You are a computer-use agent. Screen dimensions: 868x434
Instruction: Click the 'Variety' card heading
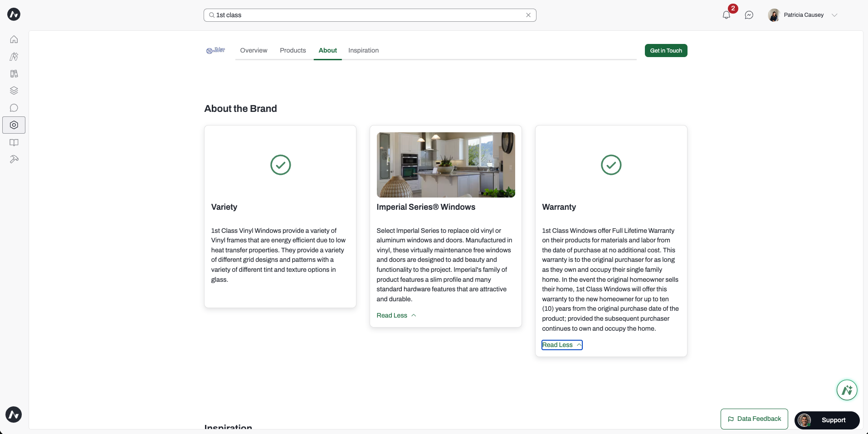224,207
